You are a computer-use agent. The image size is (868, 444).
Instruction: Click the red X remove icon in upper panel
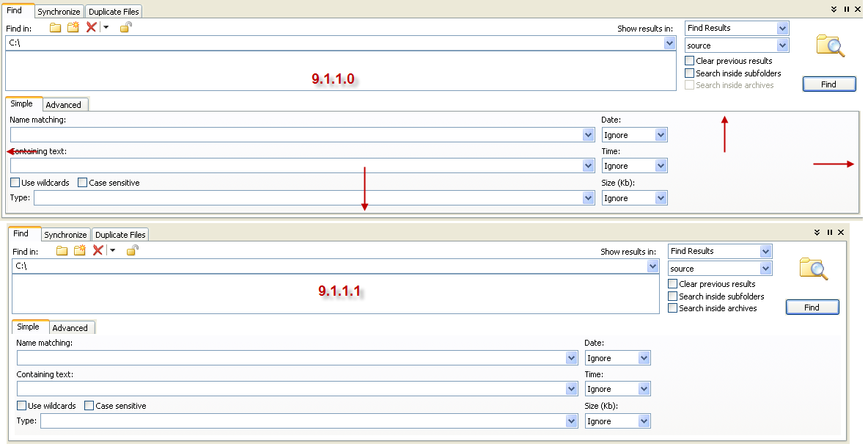91,27
